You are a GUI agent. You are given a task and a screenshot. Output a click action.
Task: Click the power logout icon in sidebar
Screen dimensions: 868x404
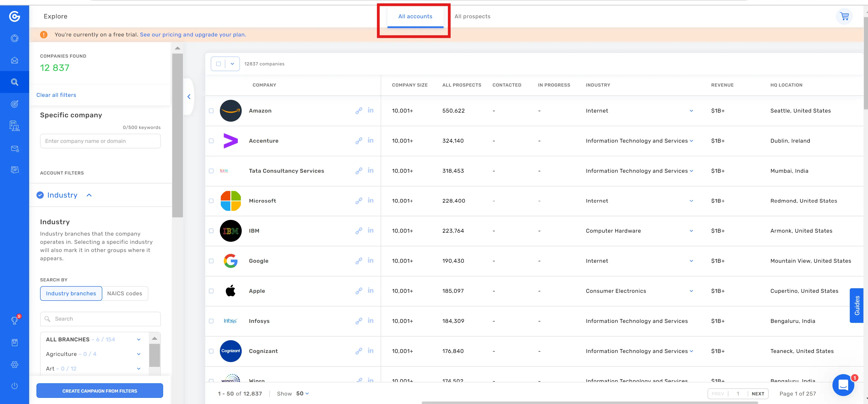(15, 386)
